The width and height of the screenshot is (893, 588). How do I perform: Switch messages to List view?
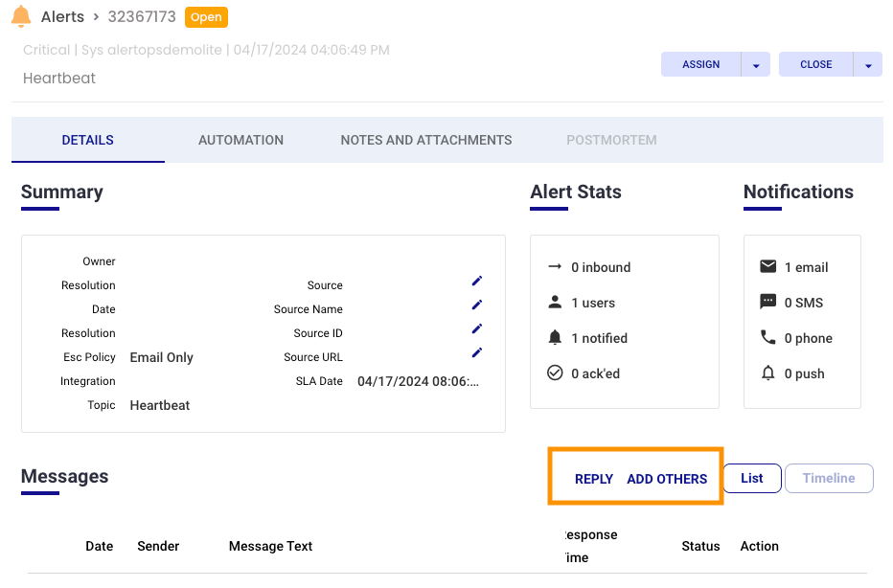752,478
